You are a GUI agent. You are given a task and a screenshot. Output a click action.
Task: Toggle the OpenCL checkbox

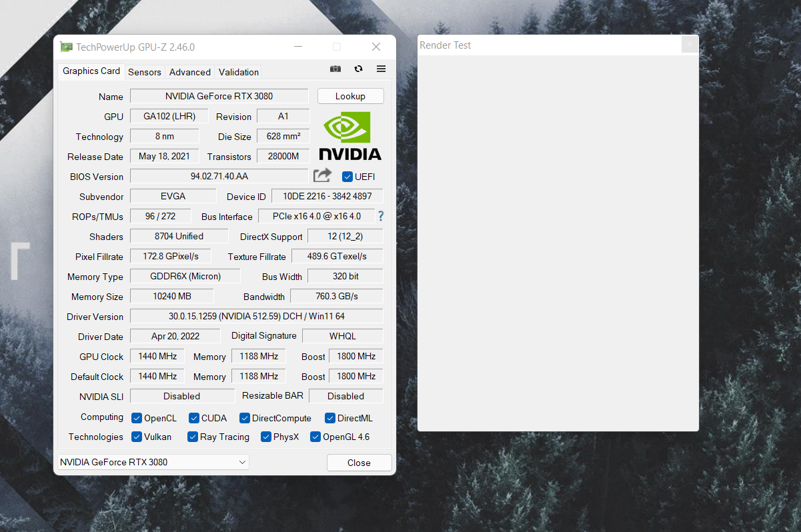[137, 418]
